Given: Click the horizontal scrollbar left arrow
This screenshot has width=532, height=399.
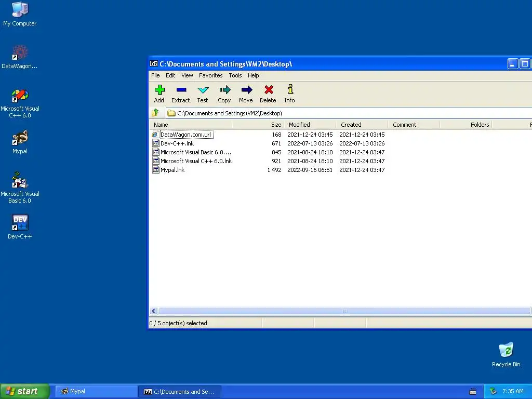Looking at the screenshot, I should click(x=154, y=311).
